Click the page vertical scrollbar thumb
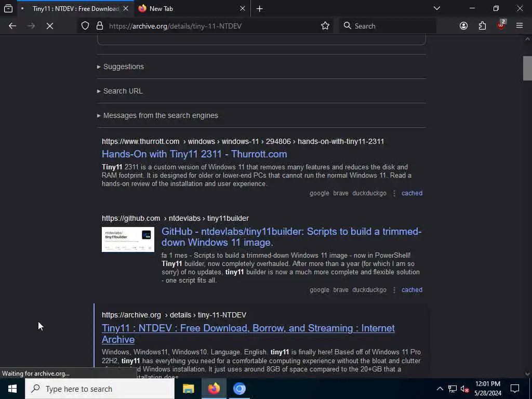532x399 pixels. 527,68
